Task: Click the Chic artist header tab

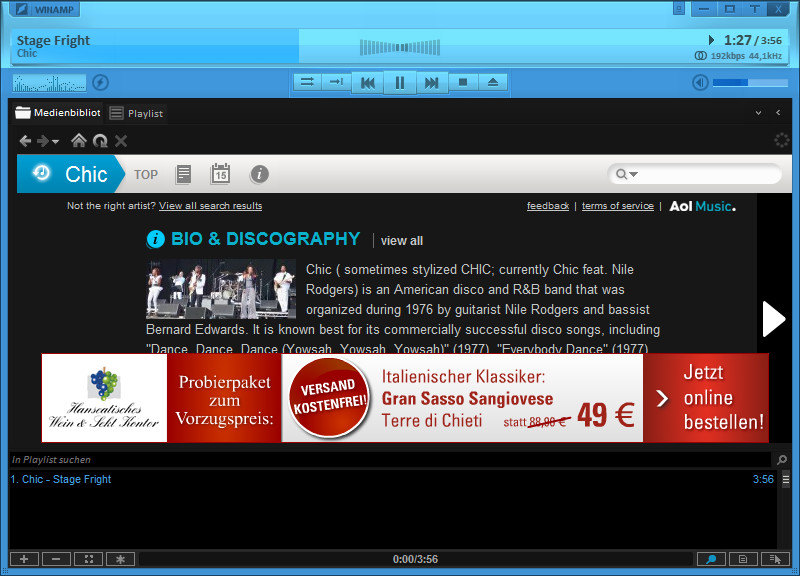Action: tap(70, 174)
